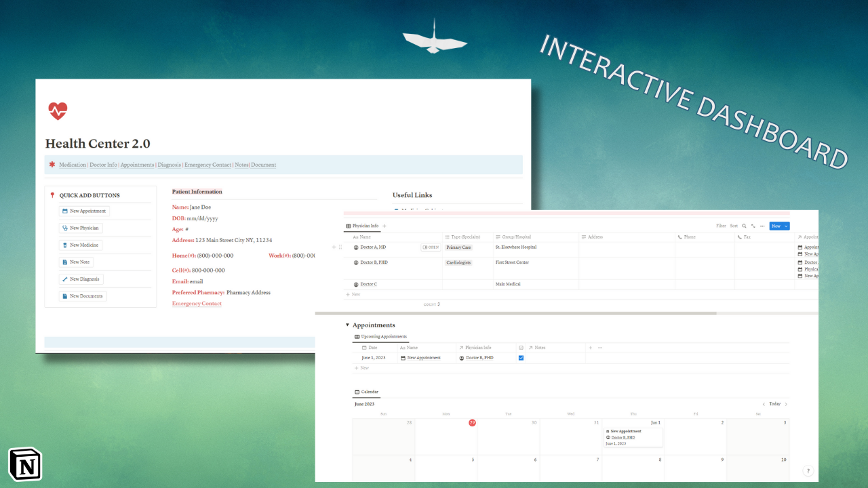Screen dimensions: 868x488
Task: Click the calendar icon beside New Appointment table entry
Action: coord(403,358)
